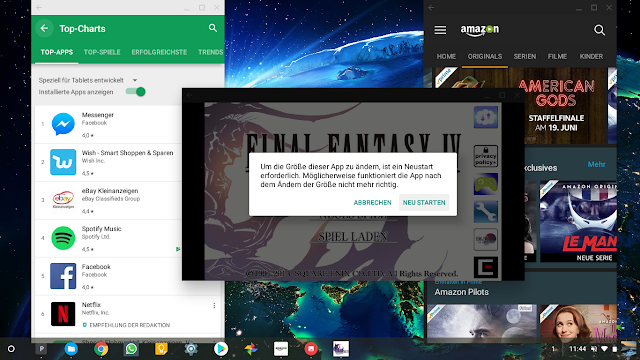Click ABBRECHEN in the restart dialog
The height and width of the screenshot is (360, 640).
coord(372,202)
